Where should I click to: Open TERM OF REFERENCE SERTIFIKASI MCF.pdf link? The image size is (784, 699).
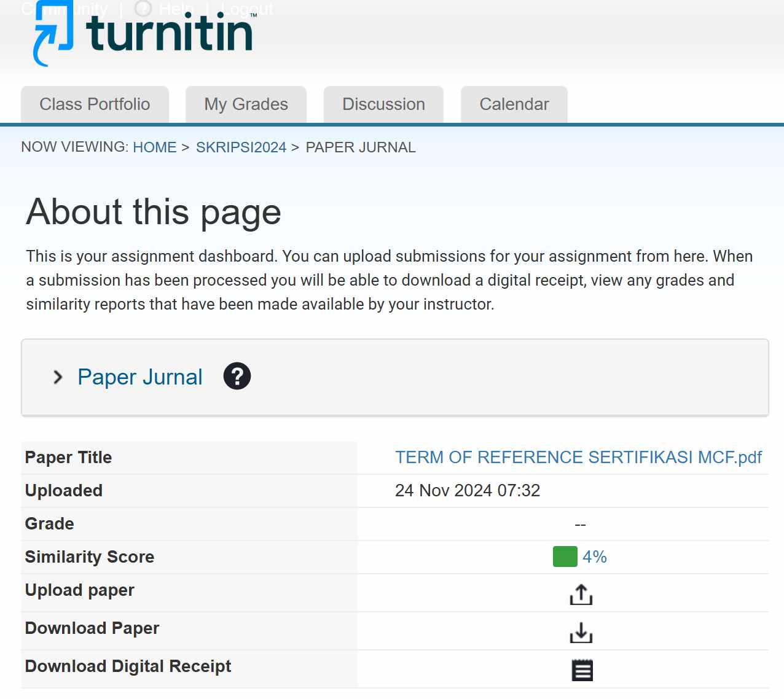click(578, 458)
